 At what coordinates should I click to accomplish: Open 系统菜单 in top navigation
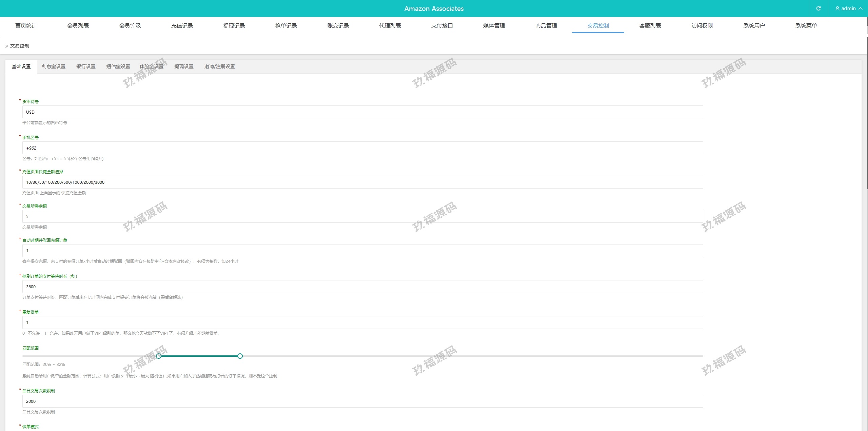click(806, 26)
